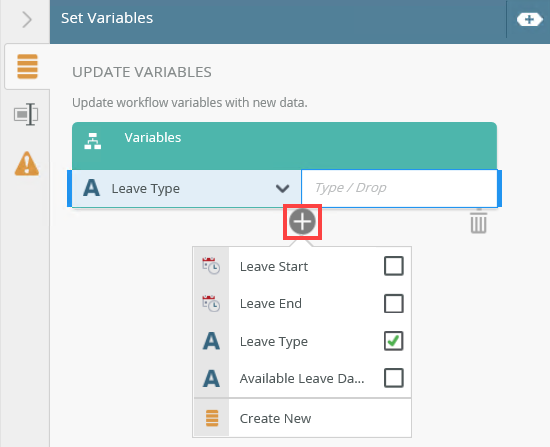
Task: Open the orange Set Variables stack tab
Action: 27,67
